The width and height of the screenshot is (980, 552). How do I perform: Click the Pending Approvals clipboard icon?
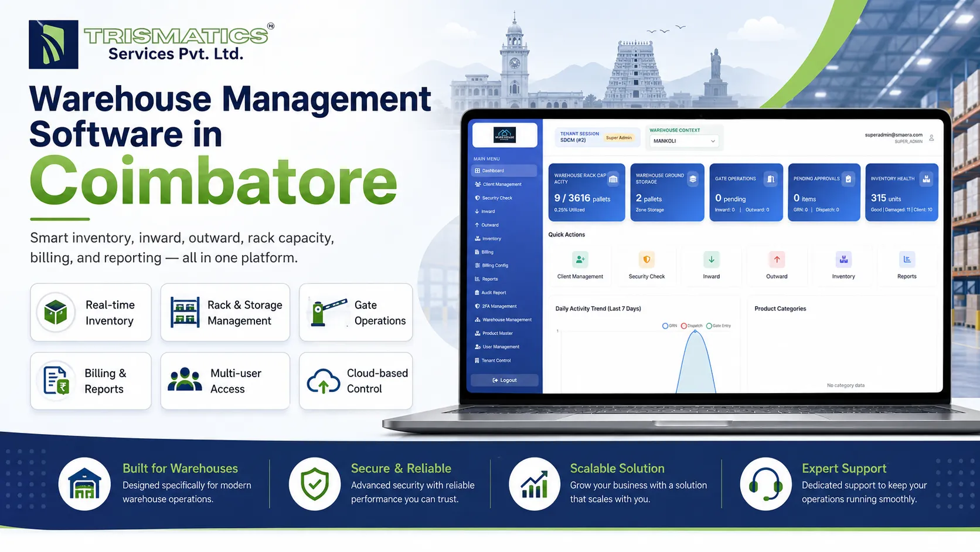pyautogui.click(x=848, y=179)
